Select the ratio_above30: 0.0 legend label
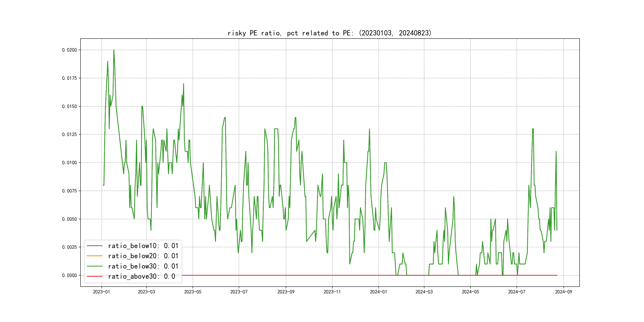The image size is (644, 322). (142, 276)
